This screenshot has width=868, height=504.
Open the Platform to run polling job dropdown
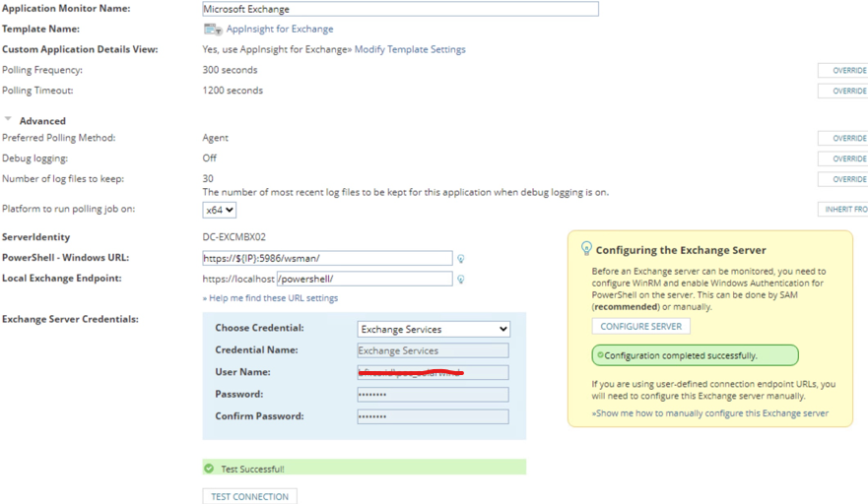pyautogui.click(x=219, y=211)
